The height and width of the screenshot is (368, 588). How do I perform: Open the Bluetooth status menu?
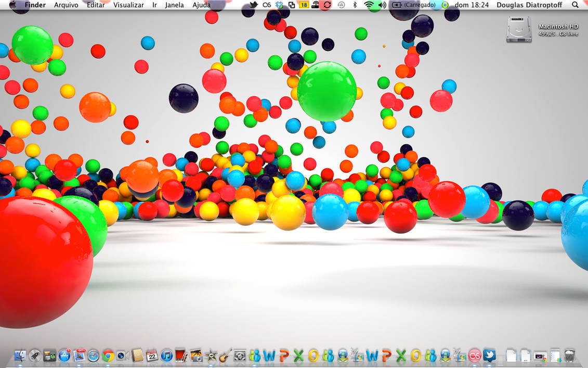(355, 5)
